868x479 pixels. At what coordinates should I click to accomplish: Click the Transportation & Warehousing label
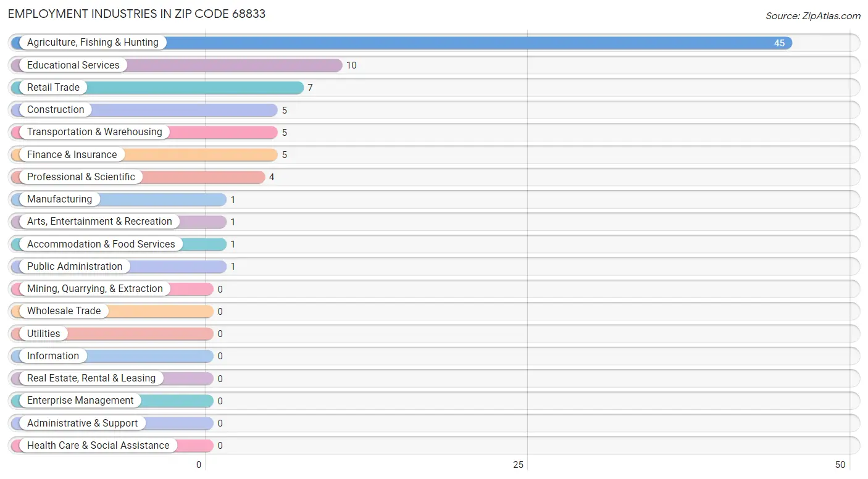[94, 132]
